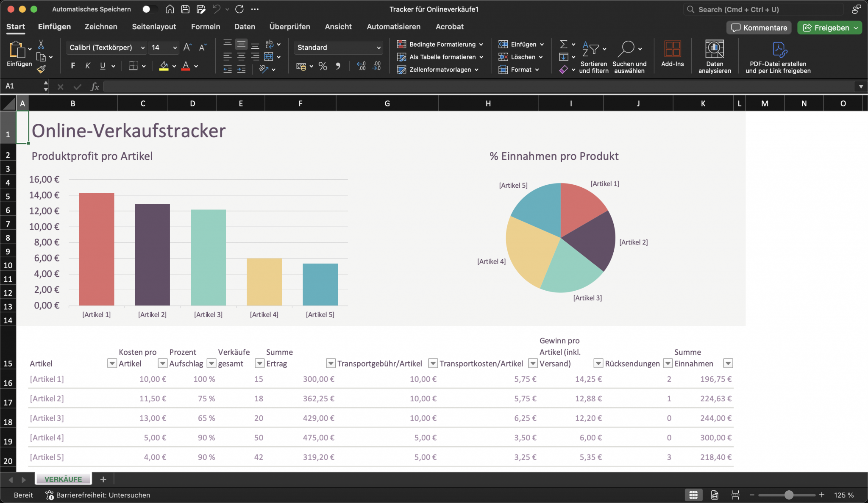
Task: Increase font size with large A icon
Action: point(187,47)
